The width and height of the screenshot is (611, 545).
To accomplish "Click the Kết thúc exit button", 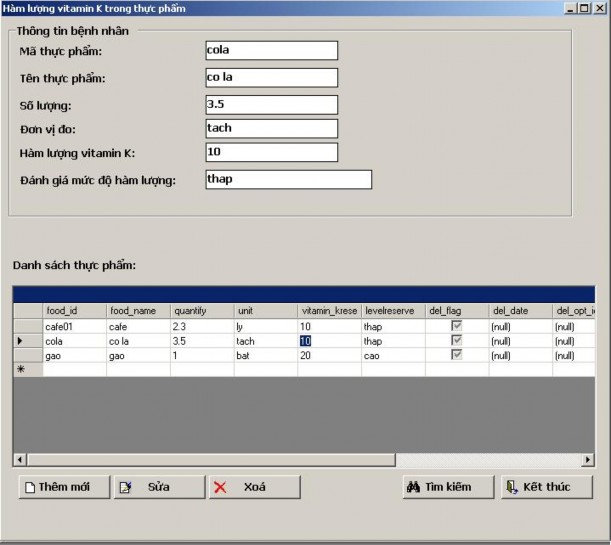I will click(x=547, y=487).
